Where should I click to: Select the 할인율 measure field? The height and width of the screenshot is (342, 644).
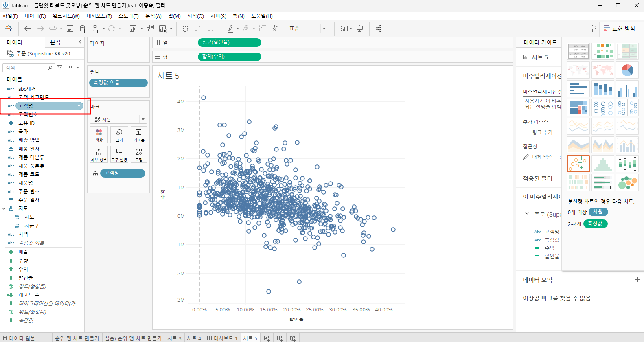coord(25,278)
